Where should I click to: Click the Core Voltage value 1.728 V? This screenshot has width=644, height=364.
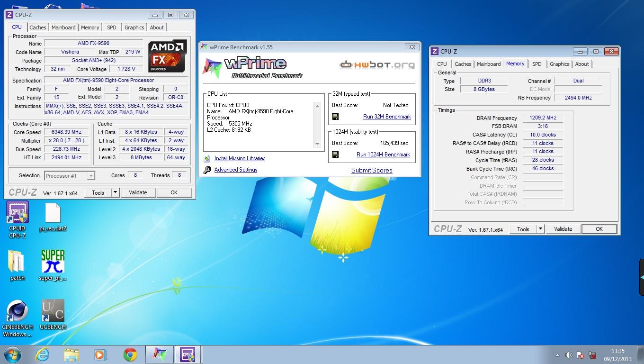pos(126,69)
